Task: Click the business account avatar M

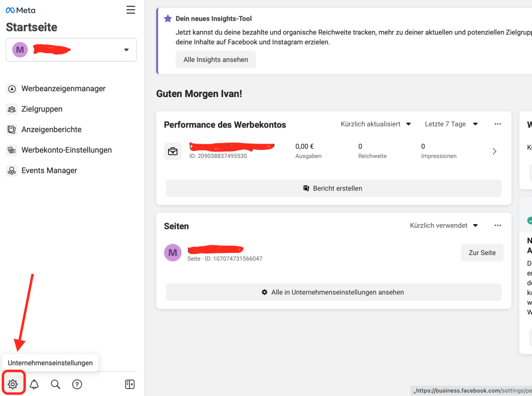Action: click(20, 50)
